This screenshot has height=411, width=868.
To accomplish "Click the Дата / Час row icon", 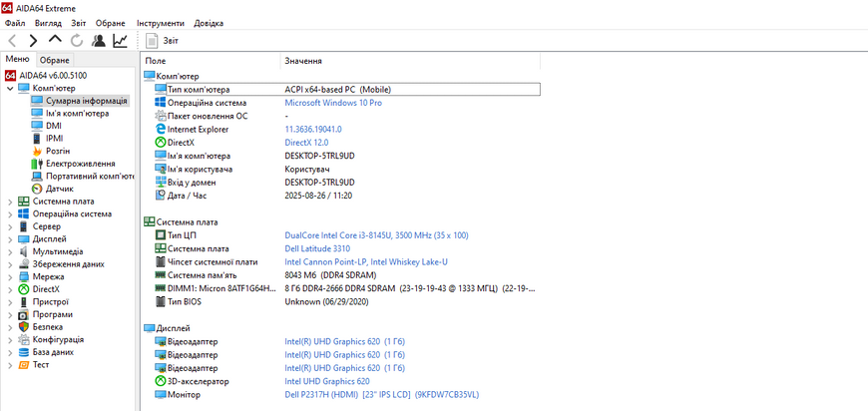I will pyautogui.click(x=161, y=196).
